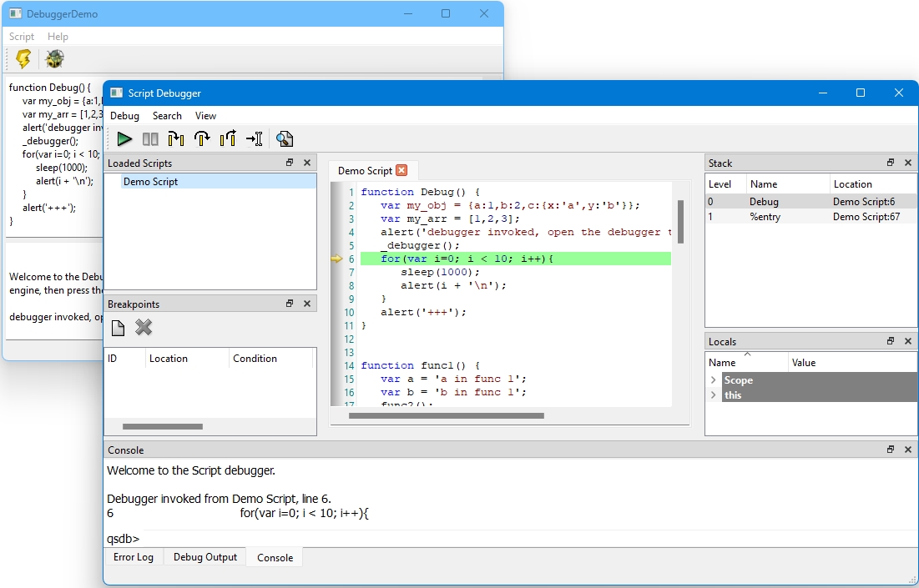Switch to the Error Log tab
Screen dimensions: 919x588
coord(134,557)
